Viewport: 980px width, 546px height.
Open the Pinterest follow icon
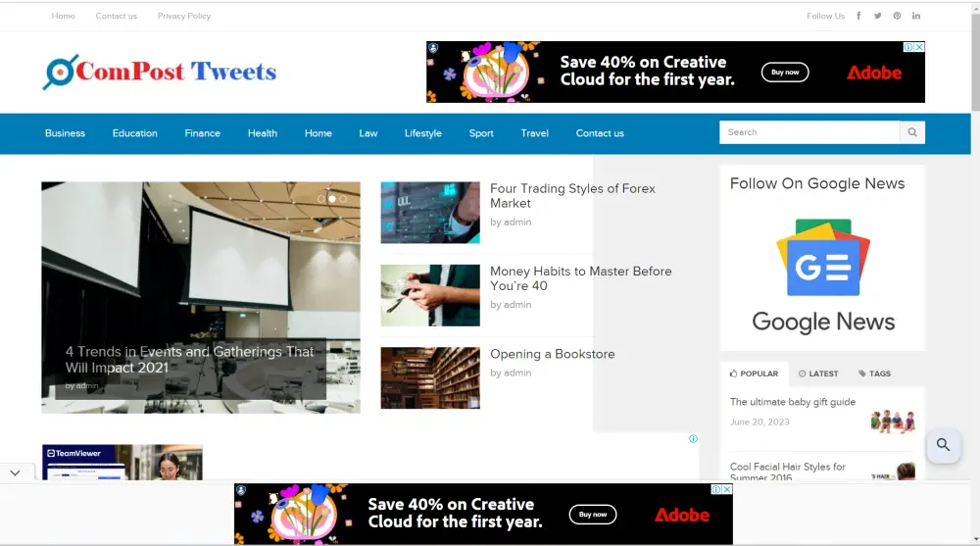click(x=897, y=16)
